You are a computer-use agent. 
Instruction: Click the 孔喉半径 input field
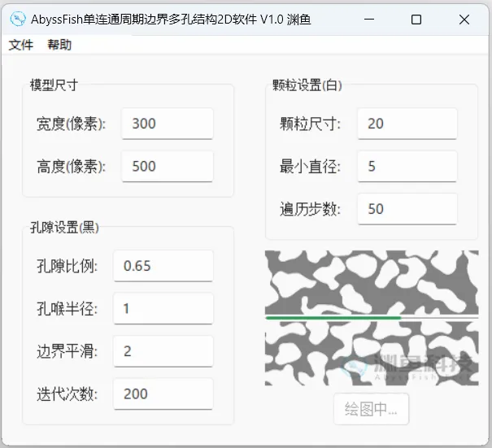[x=163, y=308]
